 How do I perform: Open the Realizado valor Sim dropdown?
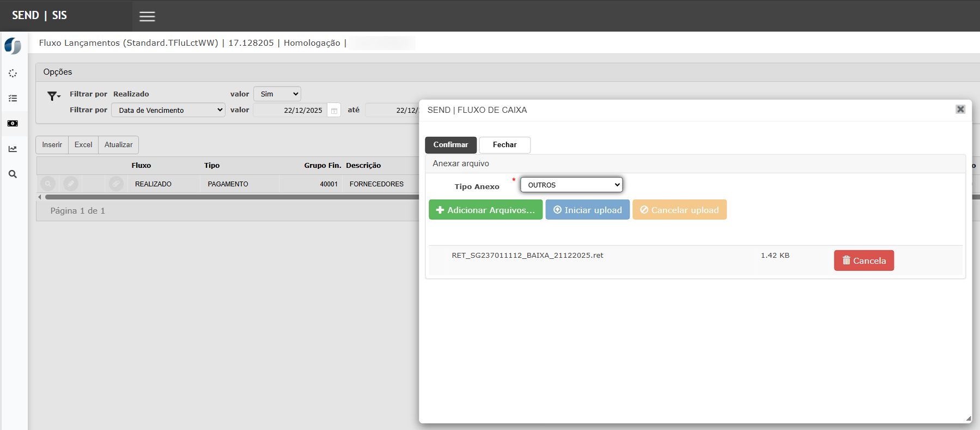click(277, 94)
